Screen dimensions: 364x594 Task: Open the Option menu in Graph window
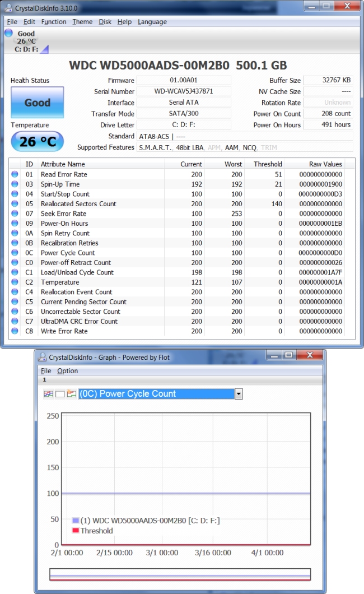coord(67,371)
